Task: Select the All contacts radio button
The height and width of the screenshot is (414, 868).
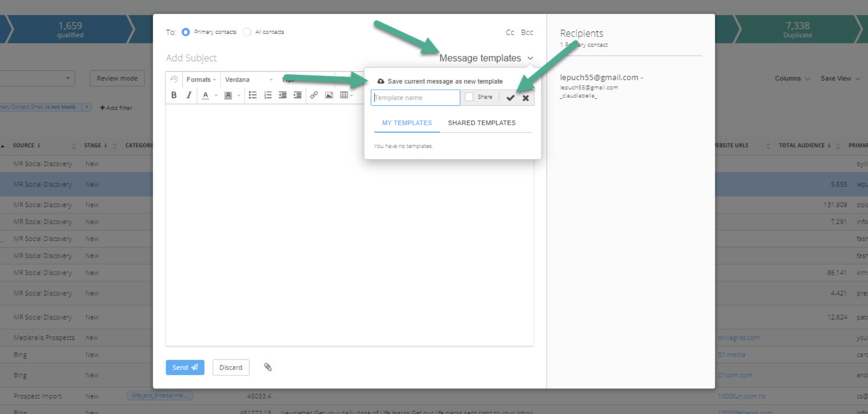Action: click(247, 32)
